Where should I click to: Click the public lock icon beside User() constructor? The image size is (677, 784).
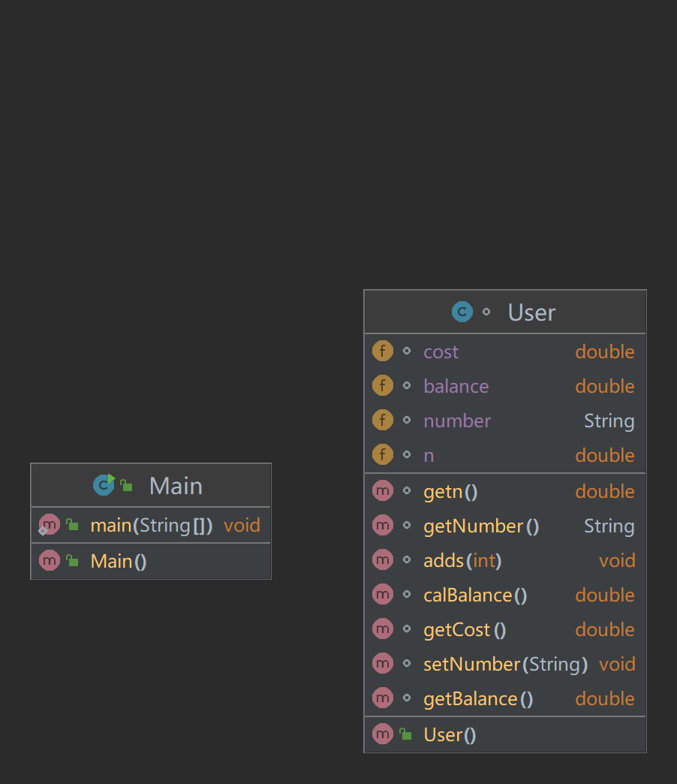[x=405, y=734]
